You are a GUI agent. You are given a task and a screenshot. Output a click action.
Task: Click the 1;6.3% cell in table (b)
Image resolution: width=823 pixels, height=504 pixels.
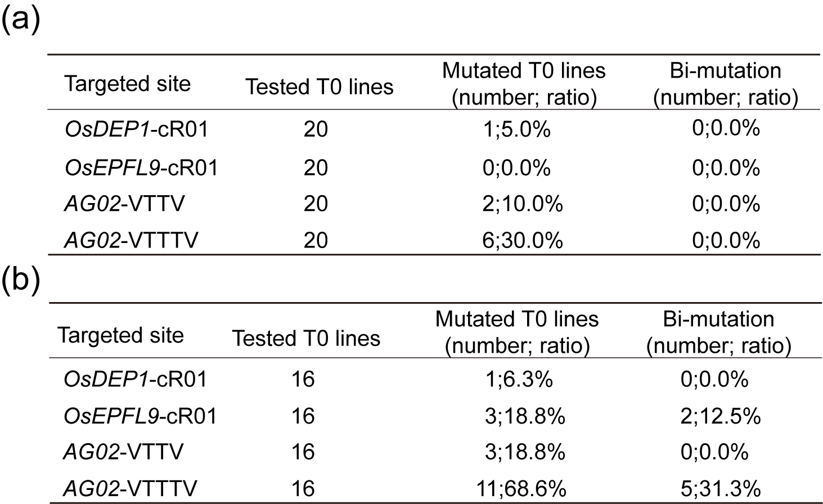pyautogui.click(x=519, y=379)
